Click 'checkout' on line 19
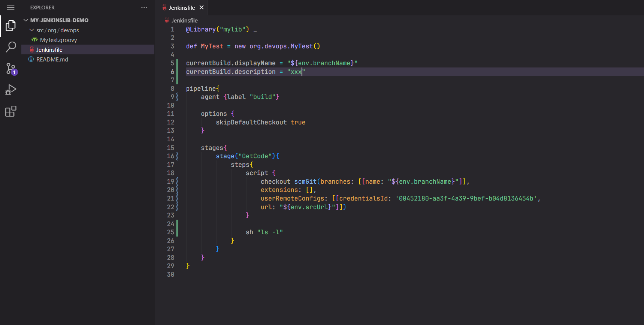This screenshot has height=325, width=644. coord(275,181)
